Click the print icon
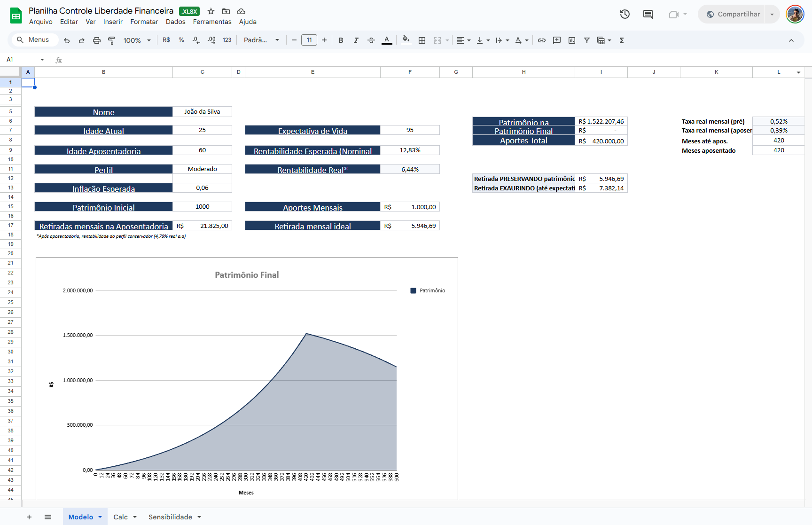 (x=97, y=40)
